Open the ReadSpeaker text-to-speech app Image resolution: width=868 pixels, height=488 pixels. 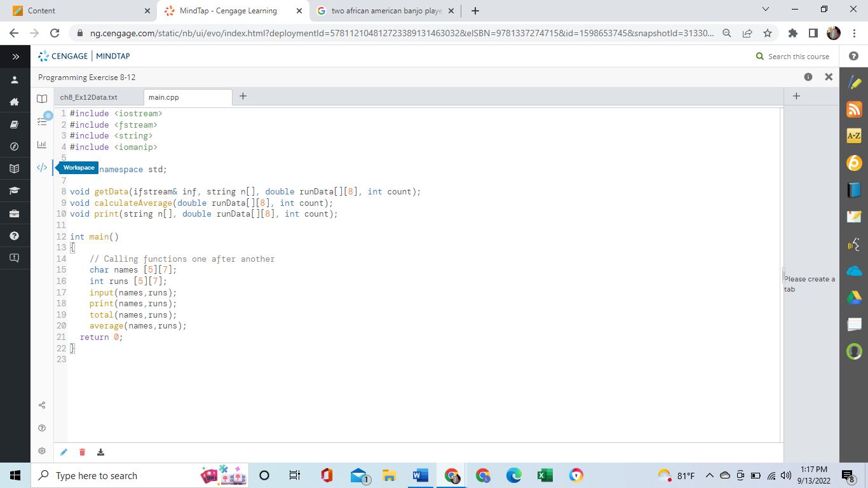854,244
